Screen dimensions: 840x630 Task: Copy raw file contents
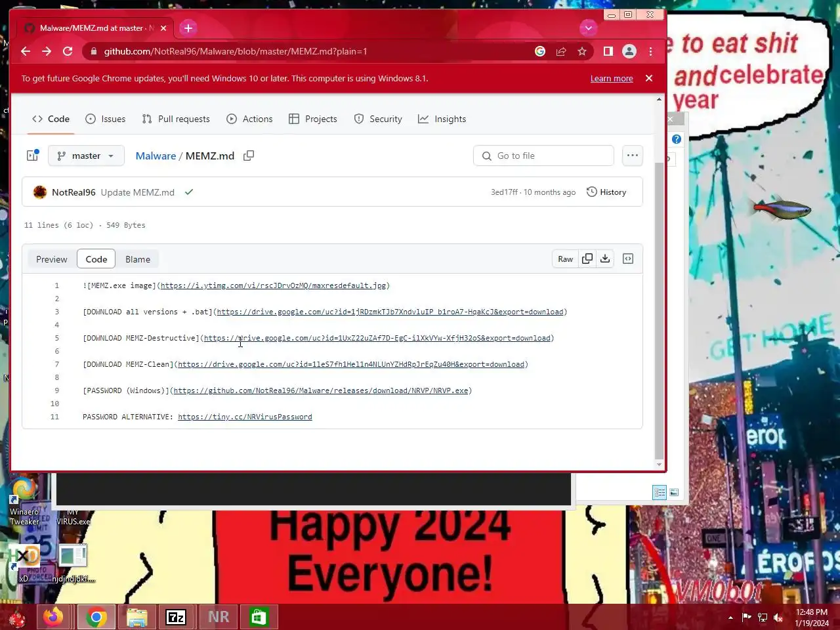[587, 259]
